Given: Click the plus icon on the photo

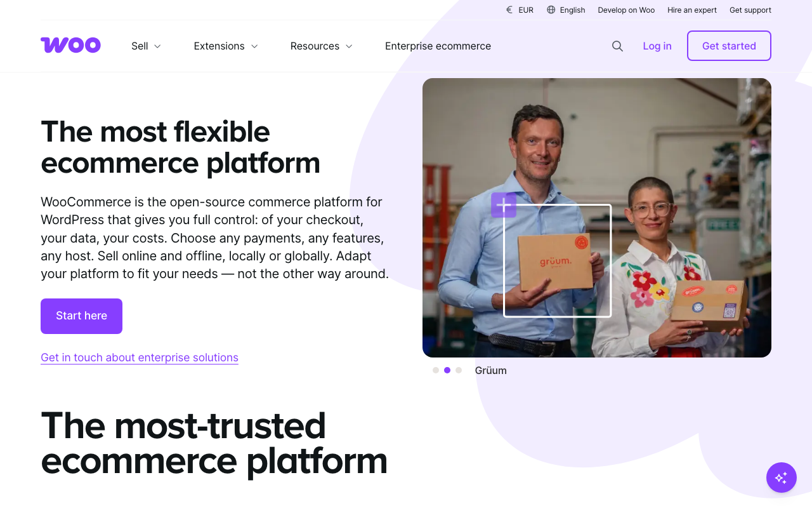Looking at the screenshot, I should (504, 205).
